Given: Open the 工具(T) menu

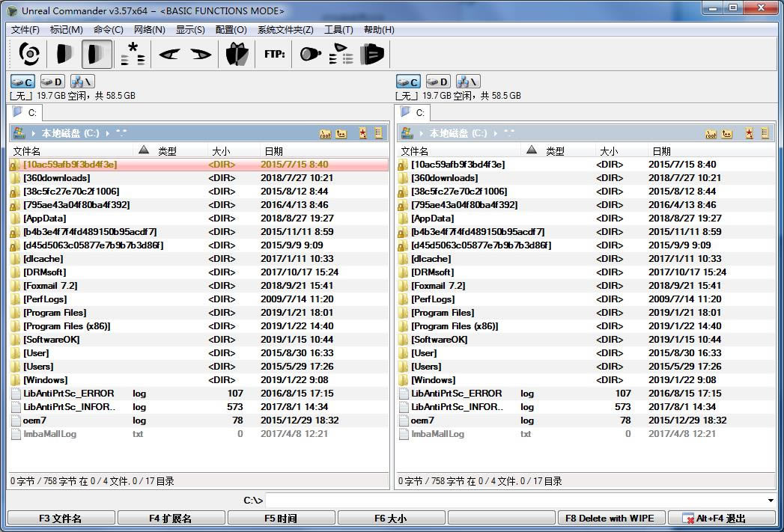Looking at the screenshot, I should coord(338,29).
